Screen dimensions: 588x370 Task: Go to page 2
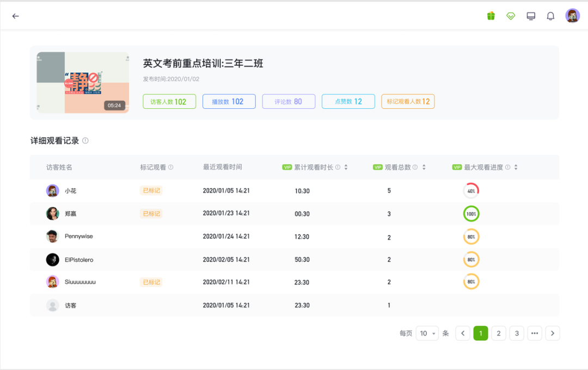[499, 334]
